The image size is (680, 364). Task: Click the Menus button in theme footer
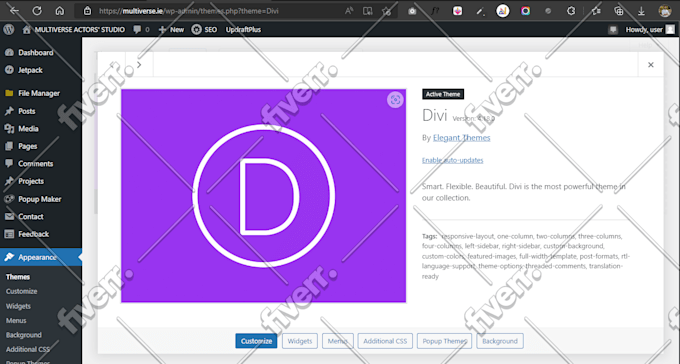[x=338, y=341]
